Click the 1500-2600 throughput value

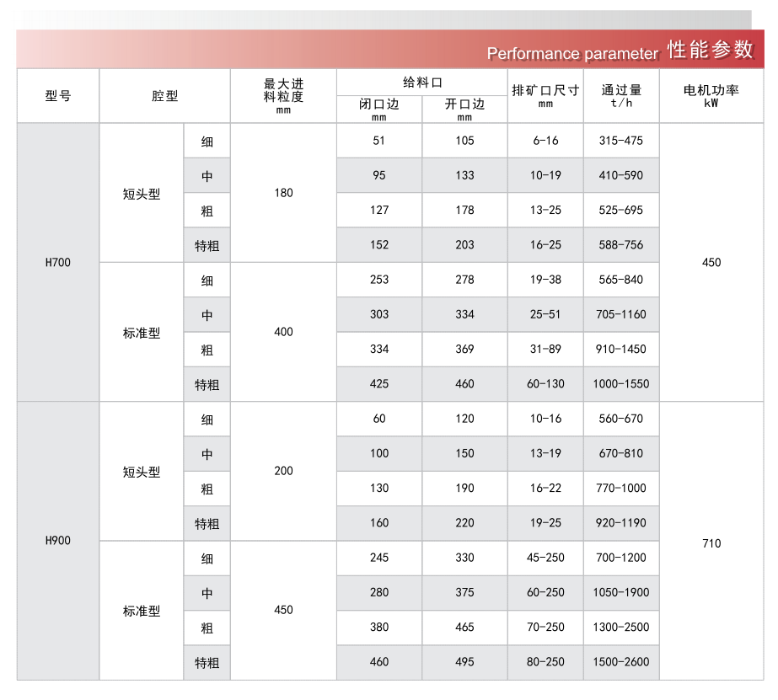[621, 662]
